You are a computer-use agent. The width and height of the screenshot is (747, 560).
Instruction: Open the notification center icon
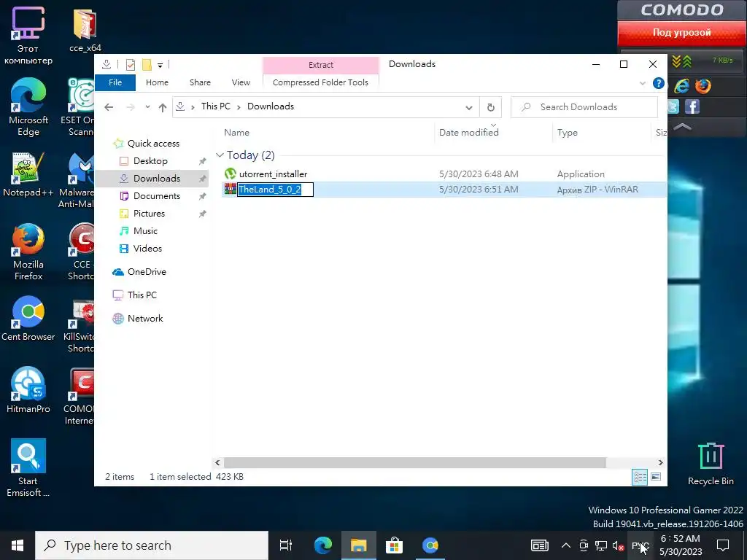pyautogui.click(x=723, y=545)
